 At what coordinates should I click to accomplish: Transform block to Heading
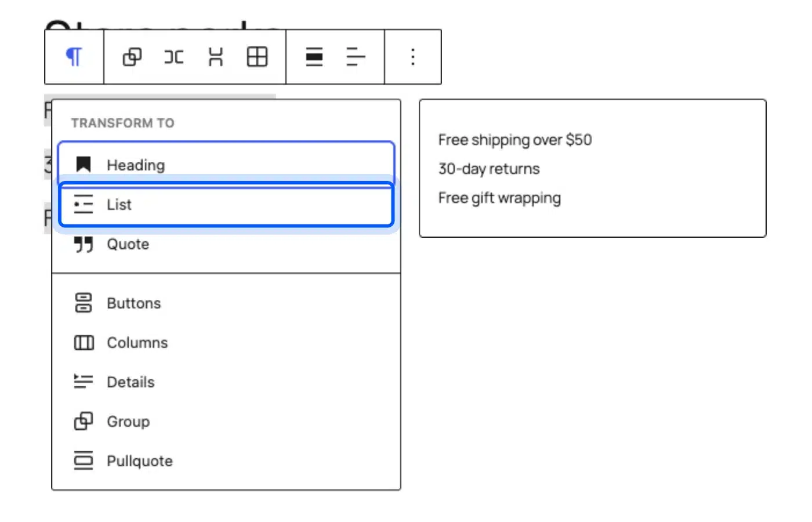pos(226,165)
